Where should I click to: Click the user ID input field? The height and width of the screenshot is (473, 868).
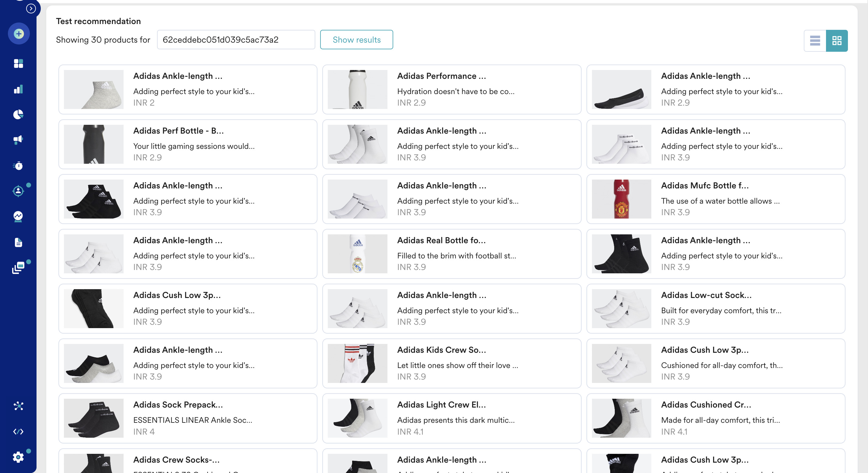click(236, 40)
